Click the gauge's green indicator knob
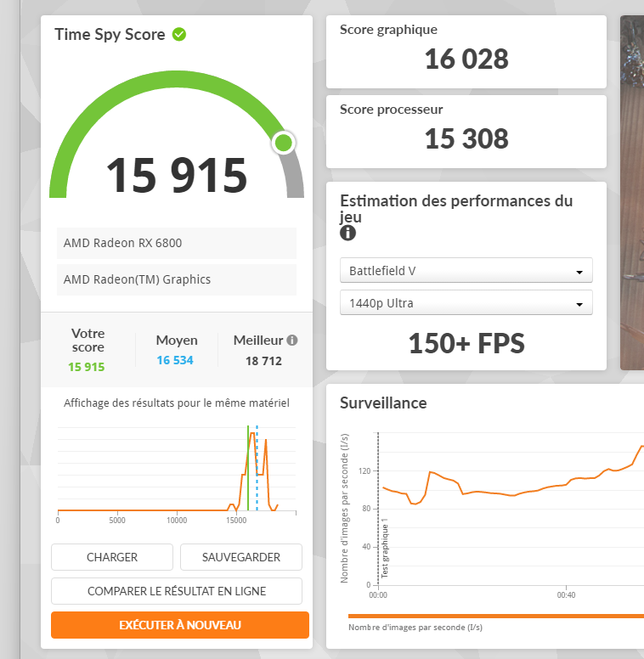The image size is (644, 659). pyautogui.click(x=284, y=143)
